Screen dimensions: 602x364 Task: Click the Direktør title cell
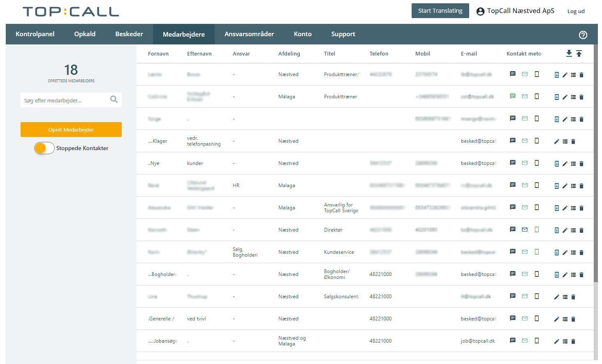(333, 230)
